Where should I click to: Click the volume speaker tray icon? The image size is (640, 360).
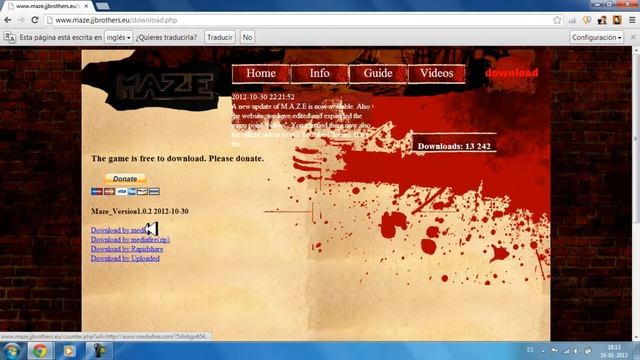coord(576,351)
